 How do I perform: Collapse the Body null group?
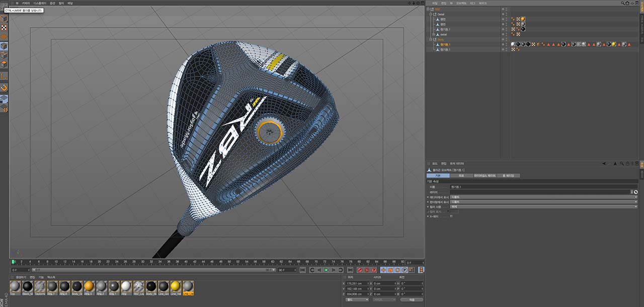[432, 39]
